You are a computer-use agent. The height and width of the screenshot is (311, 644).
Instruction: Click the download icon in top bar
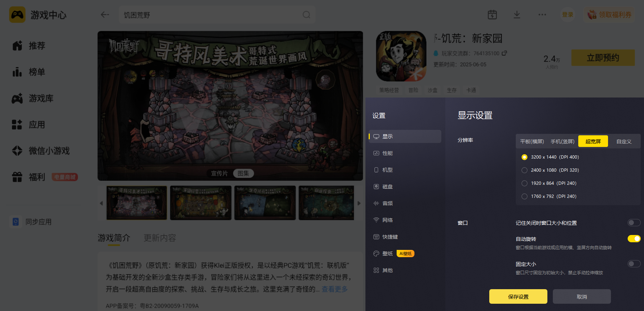tap(517, 15)
